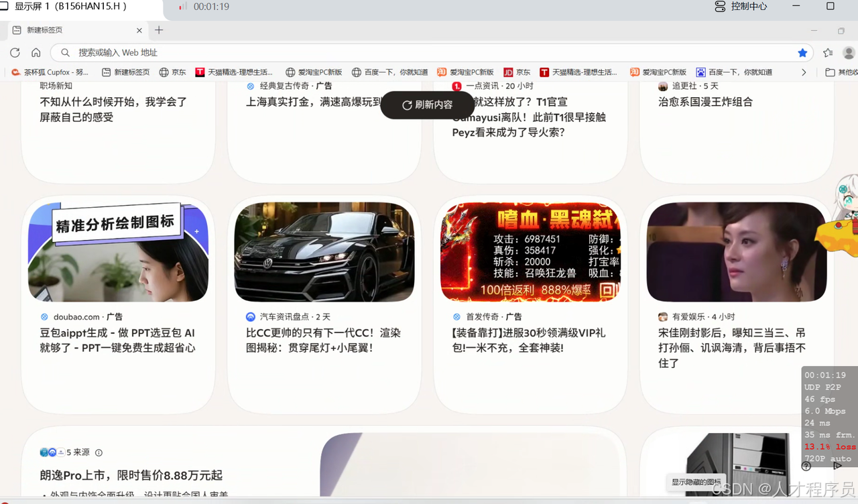Viewport: 858px width, 504px height.
Task: Click the 天猫精选 T favicon bookmark
Action: pos(200,72)
